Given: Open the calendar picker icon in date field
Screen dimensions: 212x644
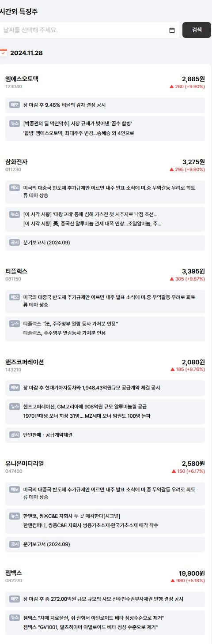Looking at the screenshot, I should coord(172,30).
